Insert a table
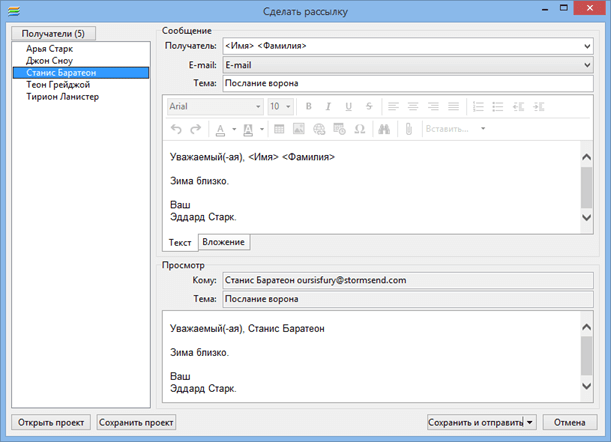 279,129
